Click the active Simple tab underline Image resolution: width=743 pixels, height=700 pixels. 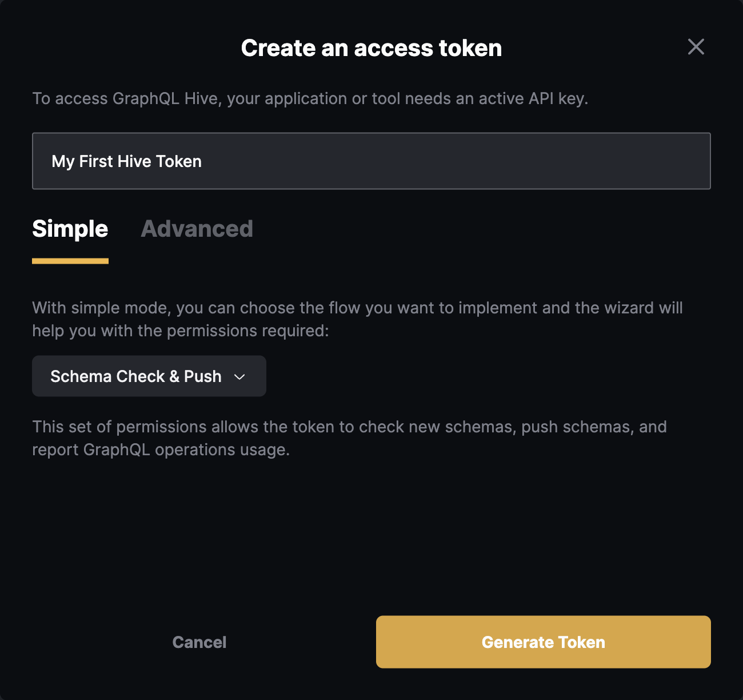pyautogui.click(x=70, y=261)
